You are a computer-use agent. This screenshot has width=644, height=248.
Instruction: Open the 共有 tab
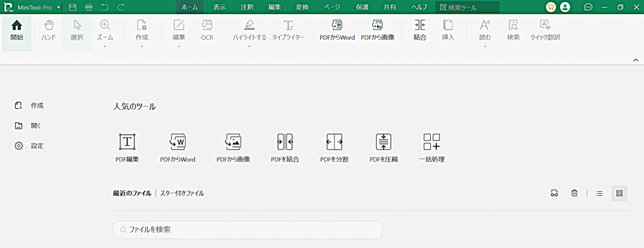390,7
